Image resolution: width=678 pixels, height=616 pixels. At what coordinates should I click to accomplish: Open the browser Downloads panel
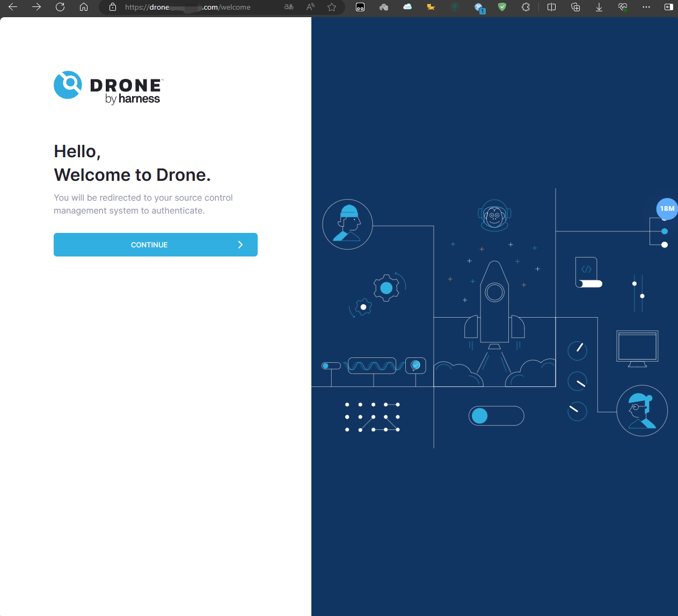tap(599, 7)
